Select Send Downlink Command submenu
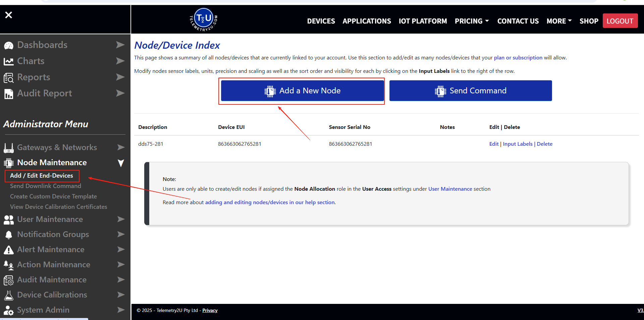 tap(46, 186)
